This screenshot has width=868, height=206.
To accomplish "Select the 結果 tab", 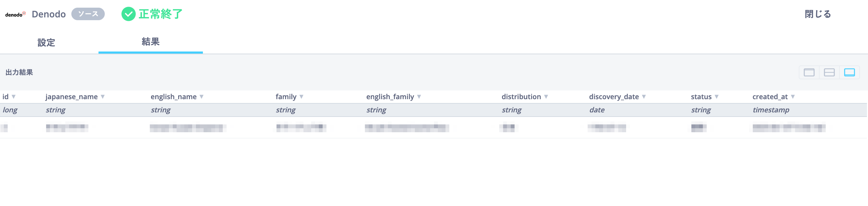I will click(151, 42).
